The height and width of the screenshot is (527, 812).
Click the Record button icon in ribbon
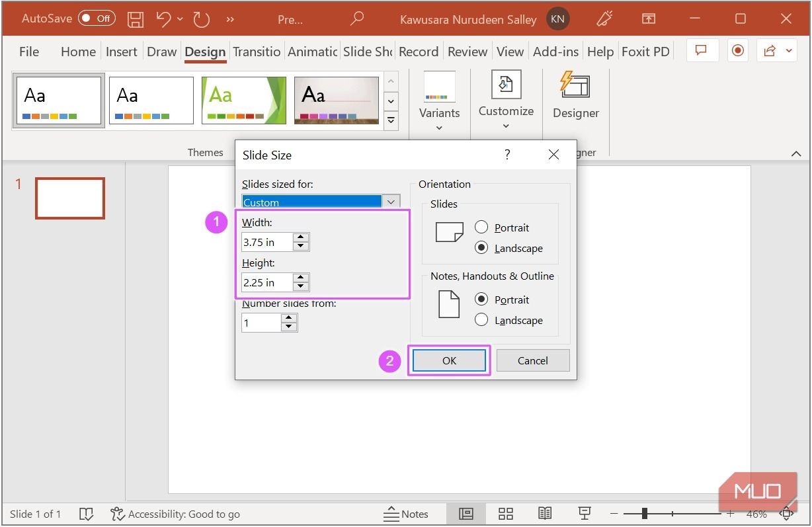click(738, 51)
